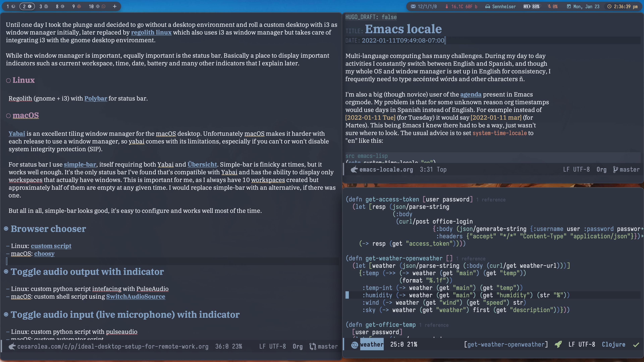Collapse the Linux org heading bullet
The height and width of the screenshot is (362, 644).
(8, 80)
